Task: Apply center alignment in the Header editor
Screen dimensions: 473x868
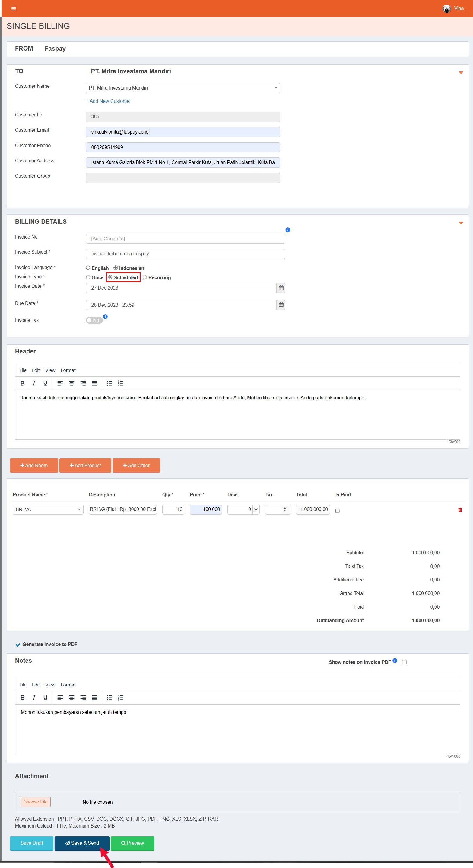Action: (x=71, y=383)
